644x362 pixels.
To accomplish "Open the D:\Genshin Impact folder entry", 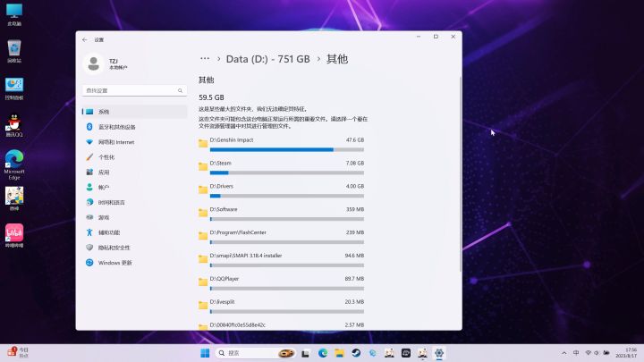I will click(282, 145).
